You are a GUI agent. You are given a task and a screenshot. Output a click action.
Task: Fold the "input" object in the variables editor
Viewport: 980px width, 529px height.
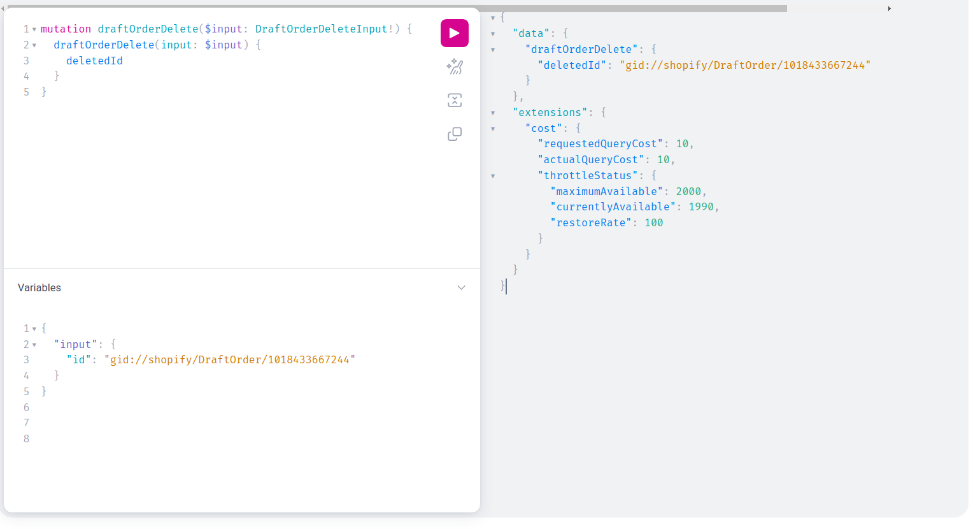pyautogui.click(x=34, y=345)
